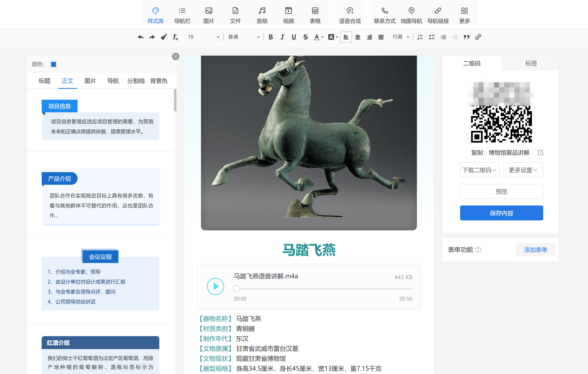588x374 pixels.
Task: Switch to the 分割线 style tab
Action: (x=136, y=81)
